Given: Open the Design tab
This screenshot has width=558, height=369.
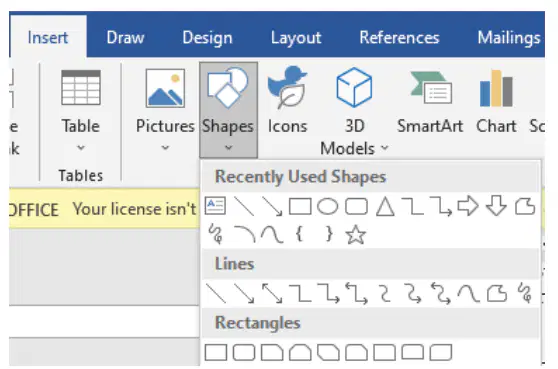Looking at the screenshot, I should 207,38.
